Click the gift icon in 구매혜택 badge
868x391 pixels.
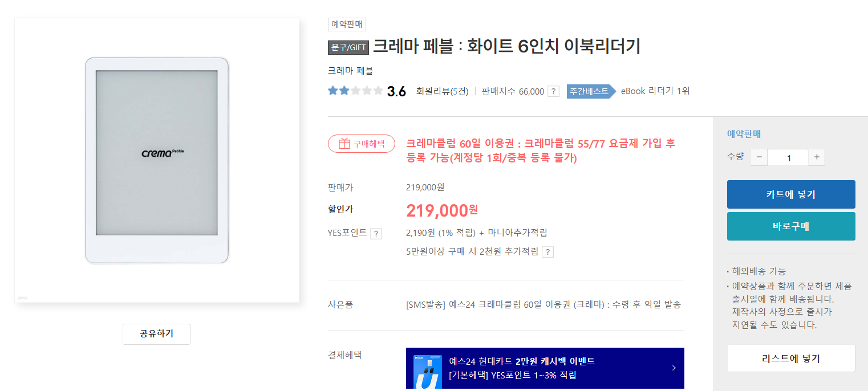coord(344,144)
